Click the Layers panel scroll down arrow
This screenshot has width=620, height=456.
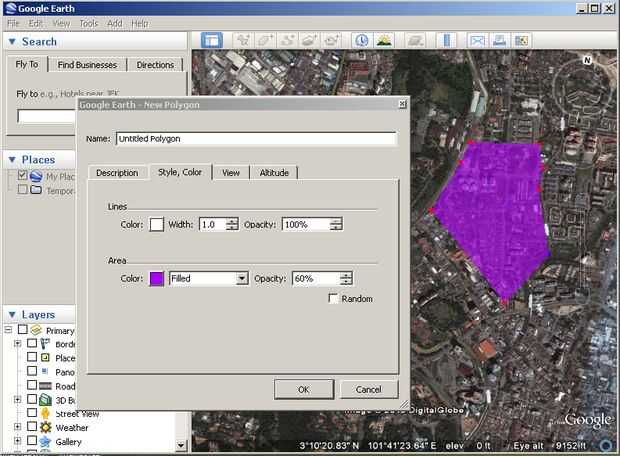pos(181,445)
